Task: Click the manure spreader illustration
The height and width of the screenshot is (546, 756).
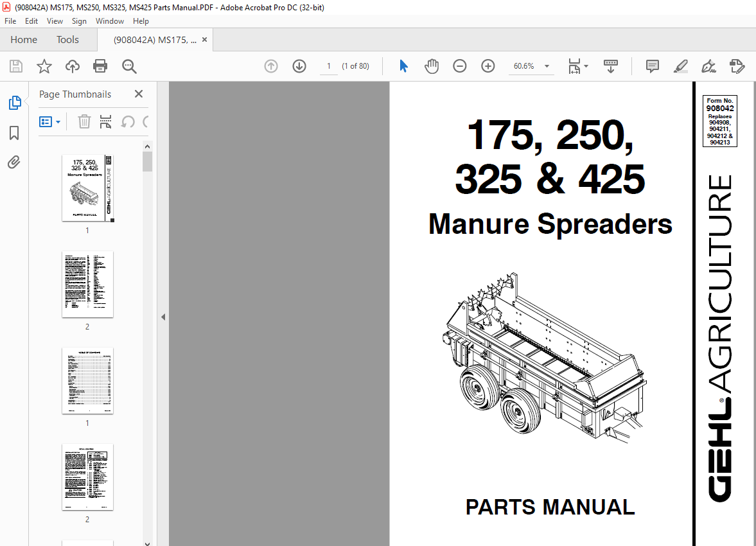Action: (x=544, y=358)
